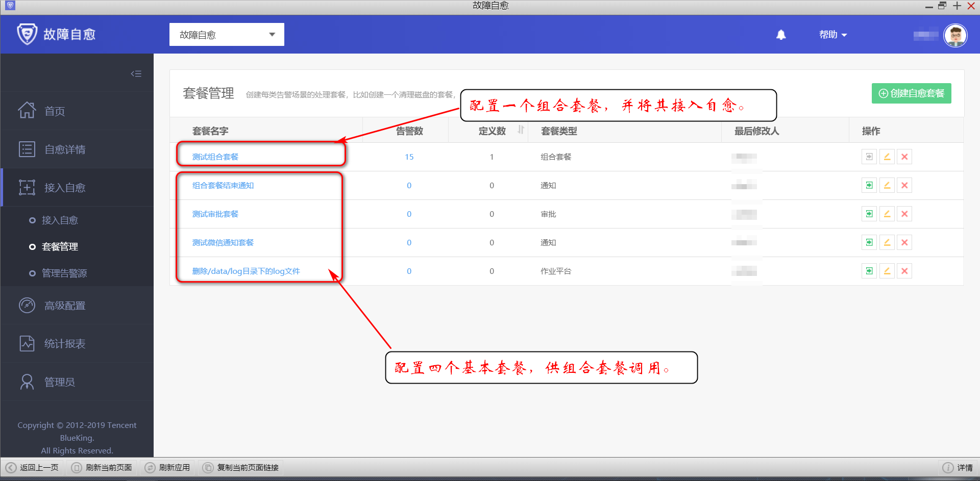Open the 测试审批套餐 link
Screen dimensions: 980x481
[215, 214]
